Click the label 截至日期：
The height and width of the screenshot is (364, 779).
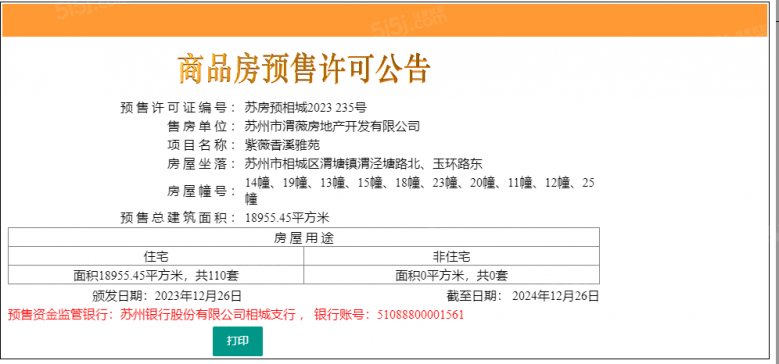coord(474,296)
